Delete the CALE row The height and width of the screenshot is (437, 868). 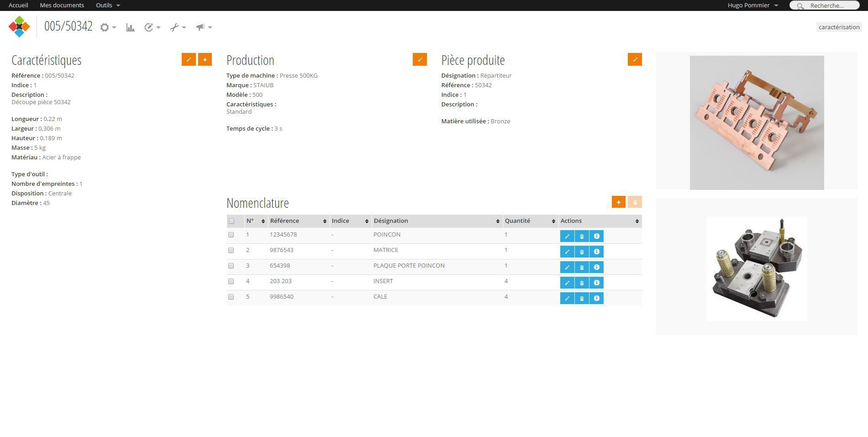click(582, 298)
